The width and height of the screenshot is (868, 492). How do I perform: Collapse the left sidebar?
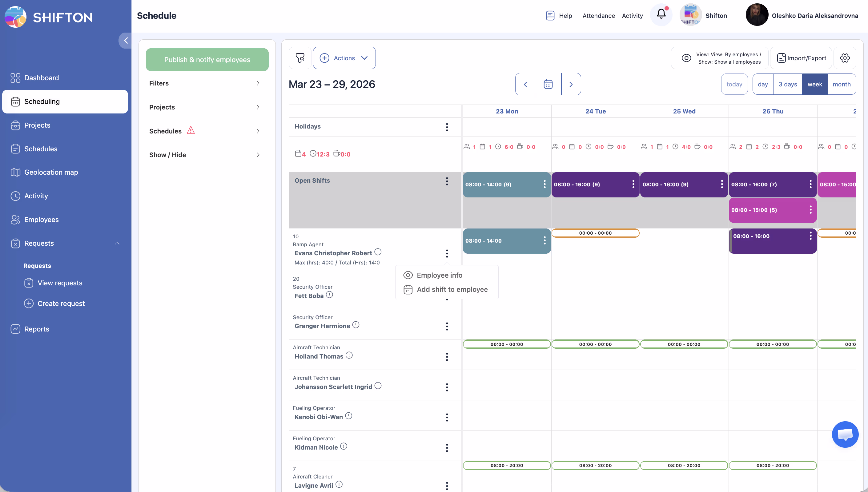pos(126,41)
